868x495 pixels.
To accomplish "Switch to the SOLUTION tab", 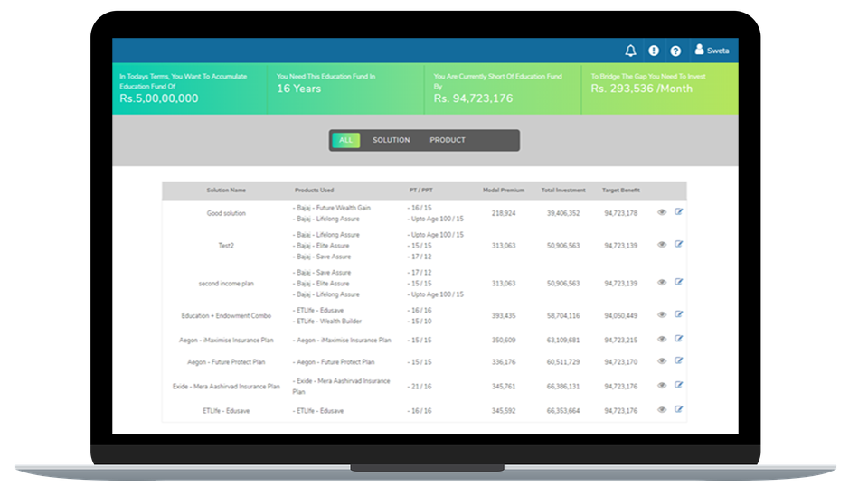I will (391, 140).
